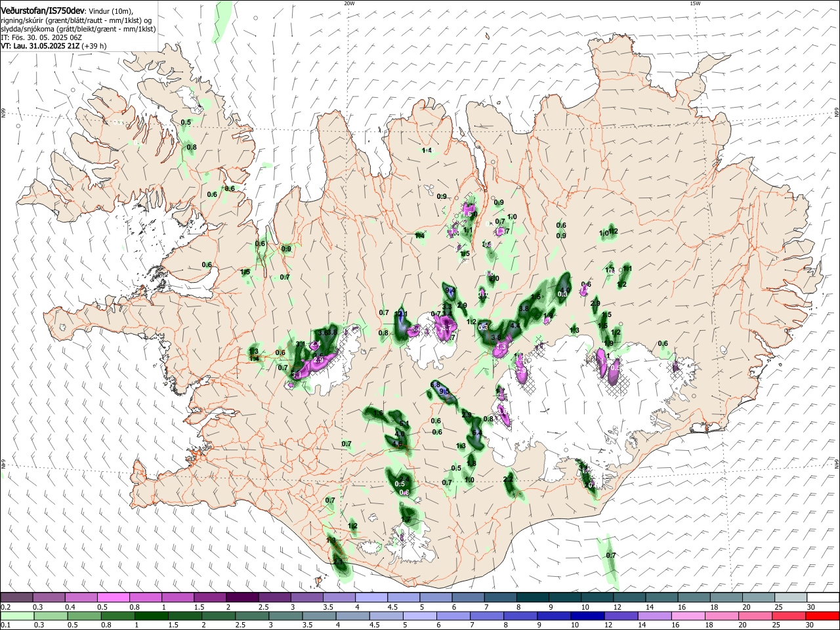
Task: Select the '2.2' precipitation value on the map
Action: click(x=508, y=480)
